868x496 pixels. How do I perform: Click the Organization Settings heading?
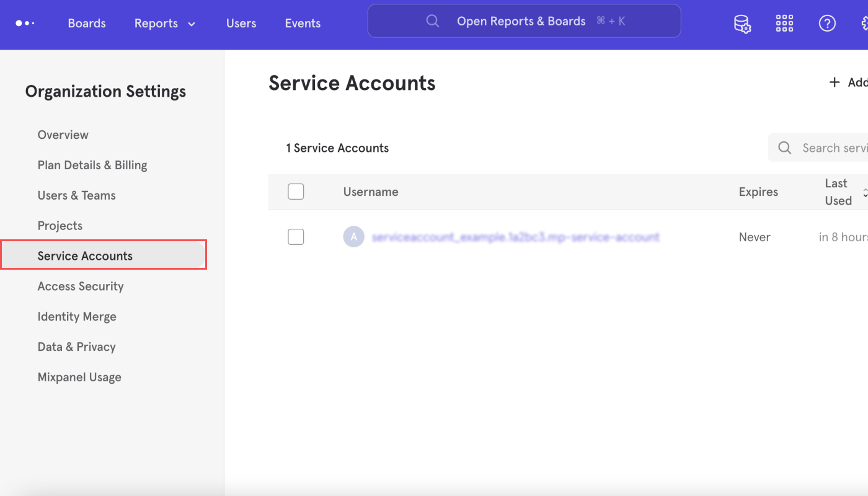(x=105, y=91)
